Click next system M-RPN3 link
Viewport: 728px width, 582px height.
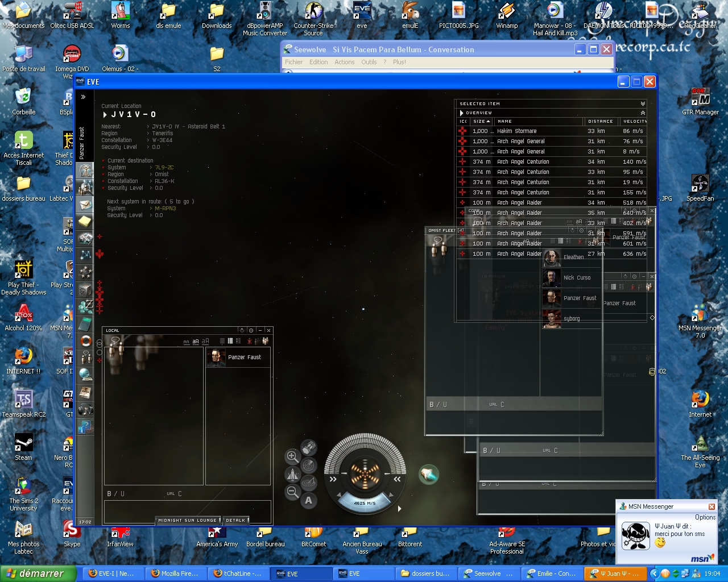pos(166,209)
